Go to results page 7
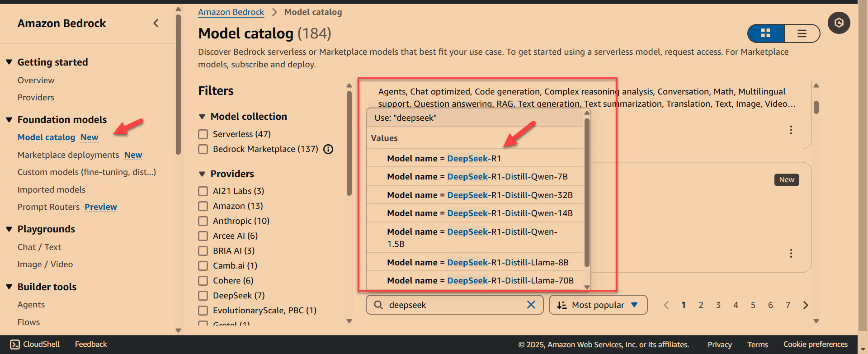 (788, 305)
